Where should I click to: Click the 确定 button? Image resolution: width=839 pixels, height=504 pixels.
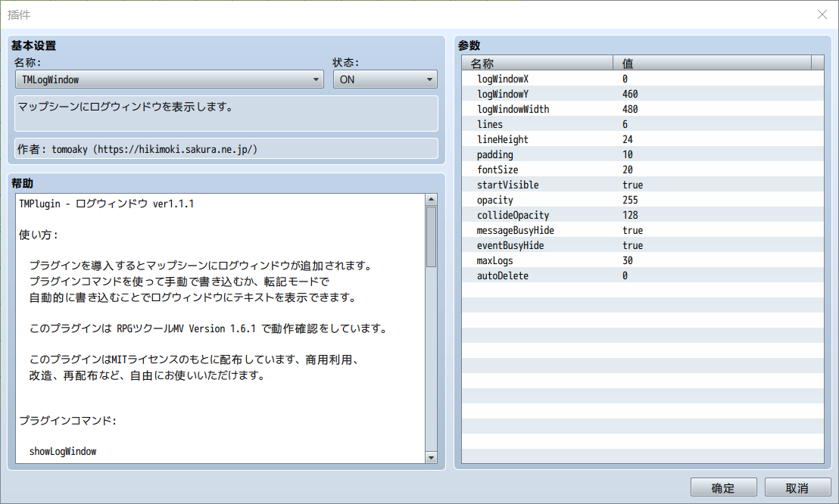(723, 487)
